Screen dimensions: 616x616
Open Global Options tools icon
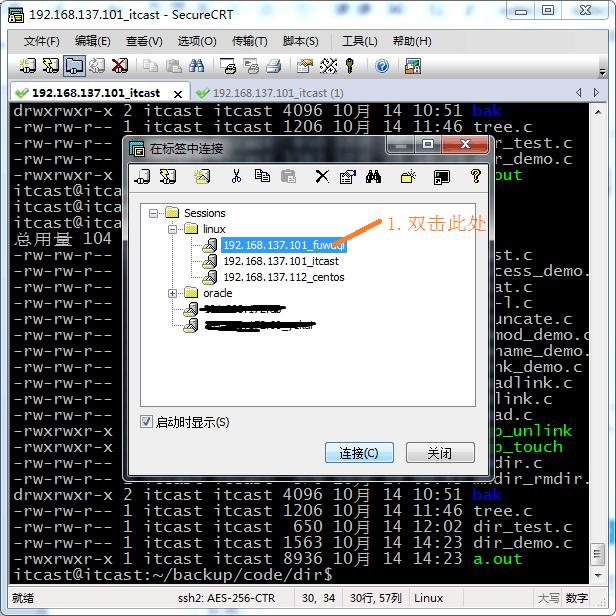point(328,66)
